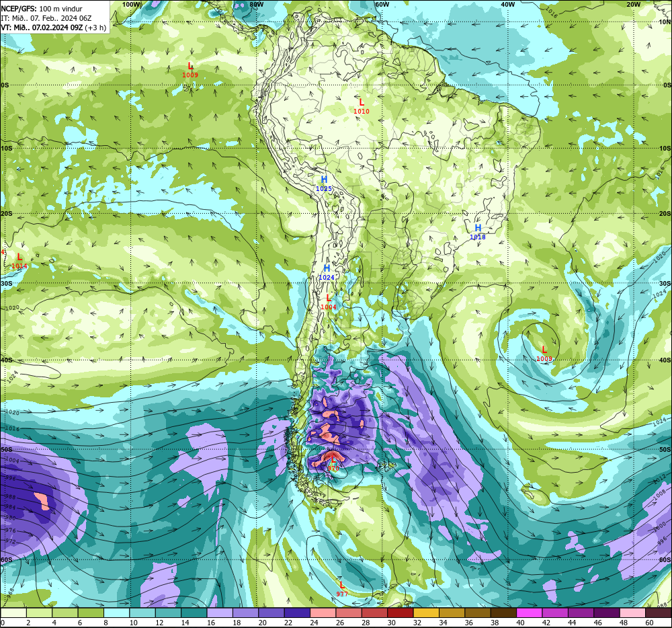Click the L 1009 low in the Atlantic spiral
This screenshot has height=628, width=672.
click(x=544, y=354)
